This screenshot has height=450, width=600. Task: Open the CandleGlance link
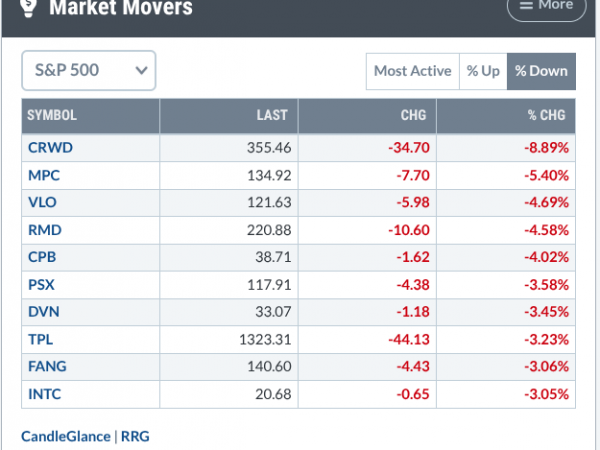coord(66,437)
